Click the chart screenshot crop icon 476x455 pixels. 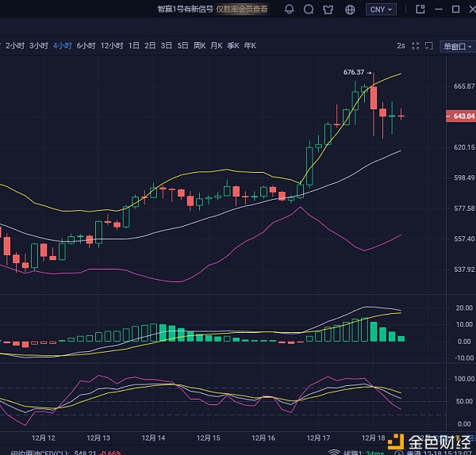[428, 46]
